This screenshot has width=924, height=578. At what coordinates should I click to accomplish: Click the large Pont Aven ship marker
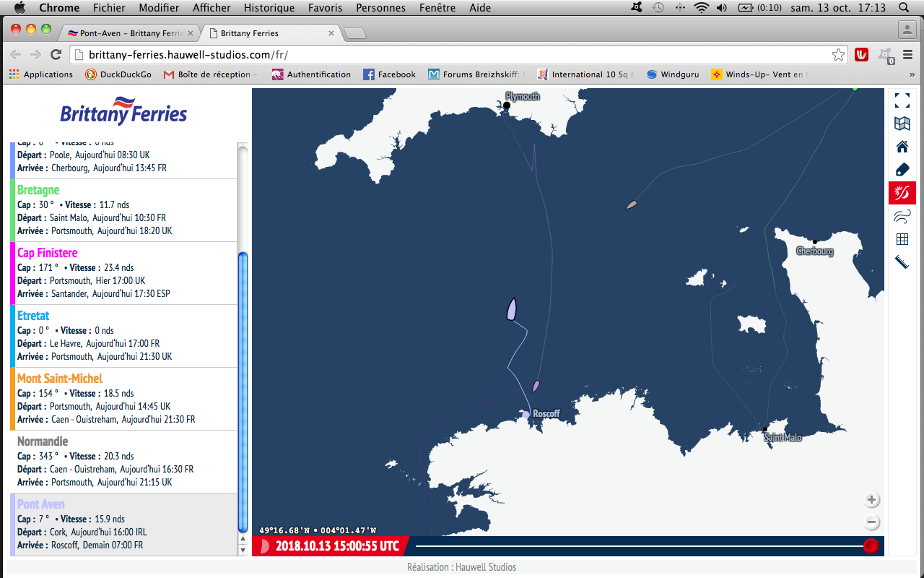tap(512, 309)
